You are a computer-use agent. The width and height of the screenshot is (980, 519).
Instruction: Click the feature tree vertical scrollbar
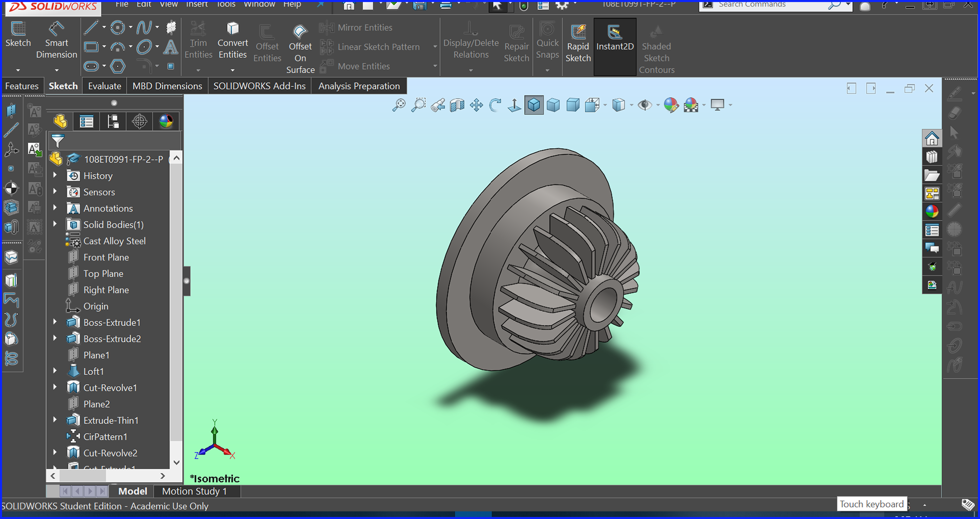[176, 302]
